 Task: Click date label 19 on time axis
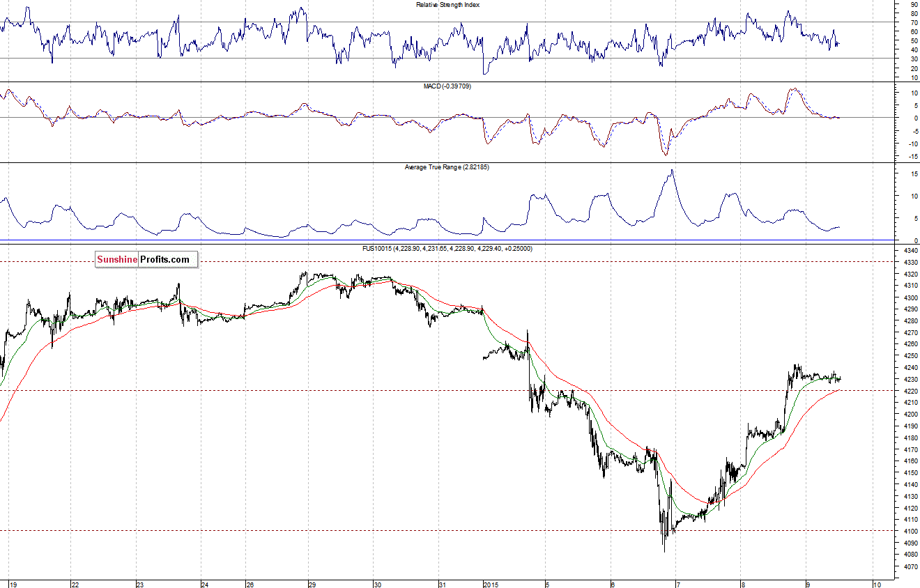click(12, 585)
